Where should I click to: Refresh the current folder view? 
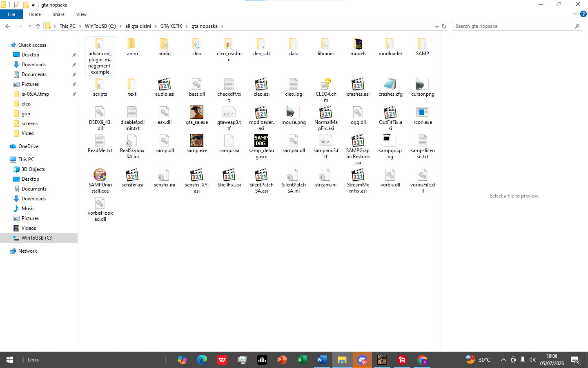(444, 26)
